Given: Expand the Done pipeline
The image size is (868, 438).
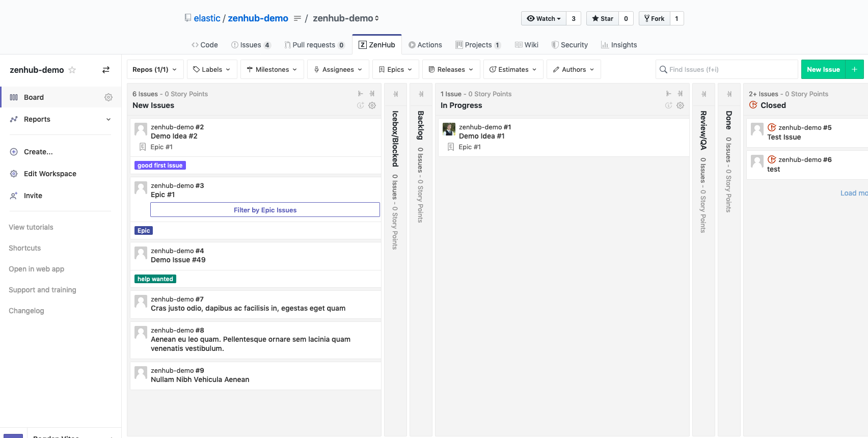Looking at the screenshot, I should click(x=729, y=94).
